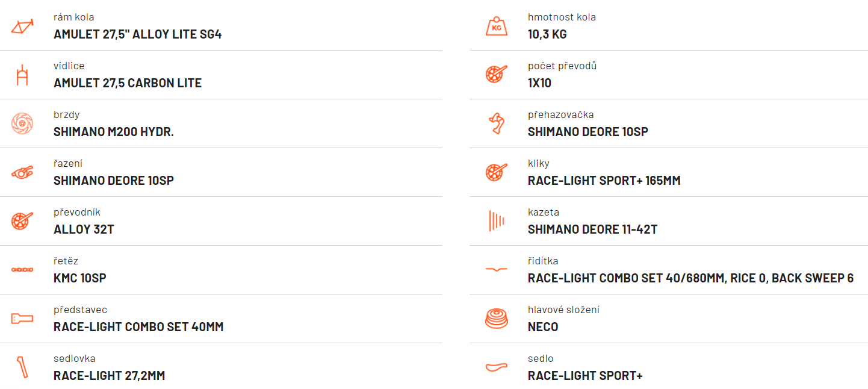Viewport: 868px width, 389px height.
Task: Click the ALLOY 32T chainring value
Action: [84, 229]
